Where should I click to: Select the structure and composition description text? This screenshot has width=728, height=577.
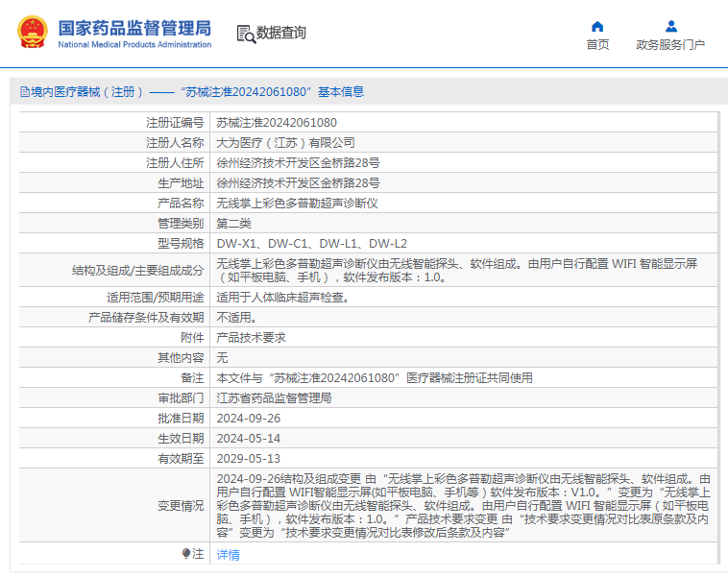tap(457, 271)
